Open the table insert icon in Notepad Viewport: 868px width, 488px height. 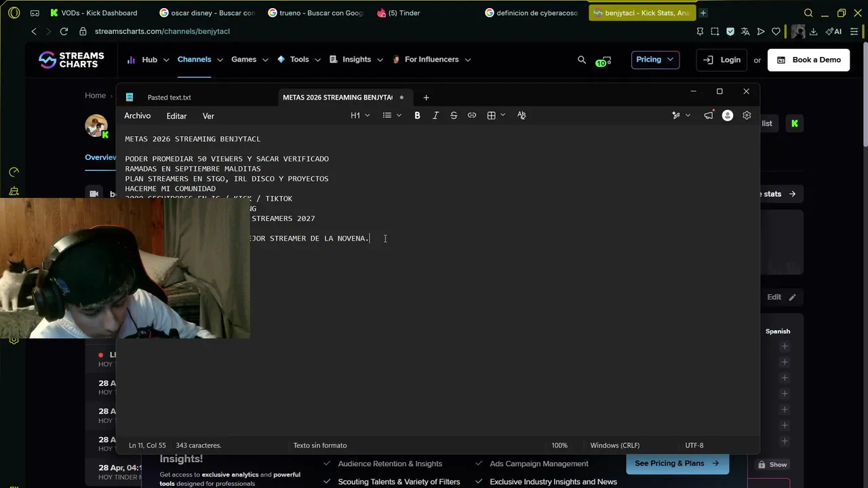coord(491,115)
